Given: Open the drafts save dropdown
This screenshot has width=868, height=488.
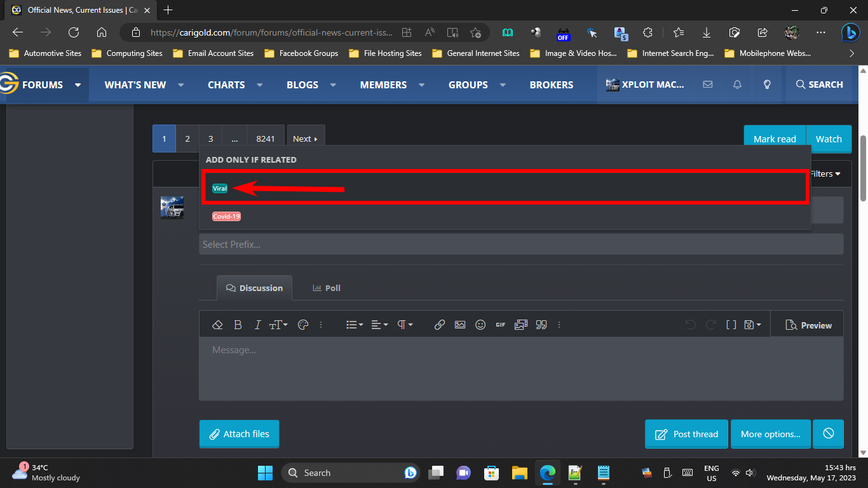Looking at the screenshot, I should click(752, 325).
